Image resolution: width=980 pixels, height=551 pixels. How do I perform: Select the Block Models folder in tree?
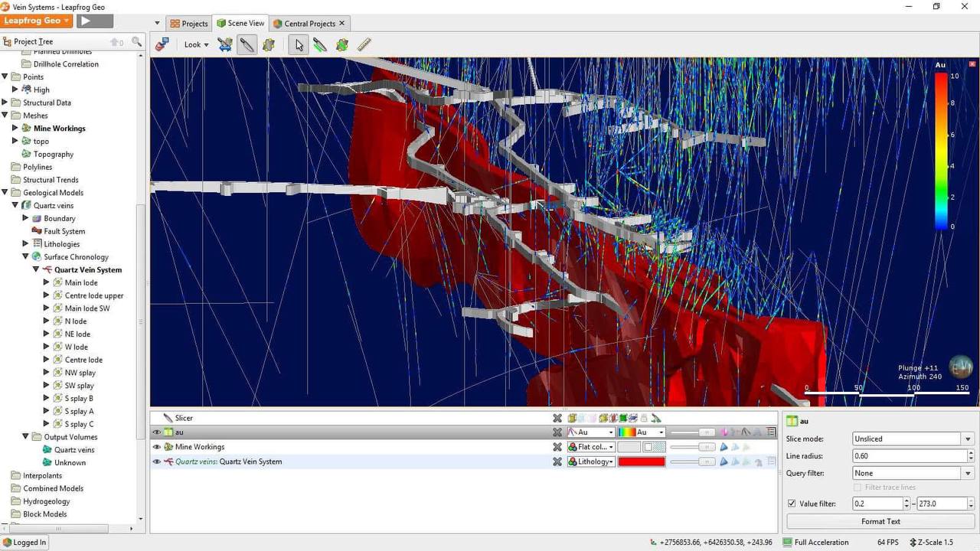click(x=44, y=514)
